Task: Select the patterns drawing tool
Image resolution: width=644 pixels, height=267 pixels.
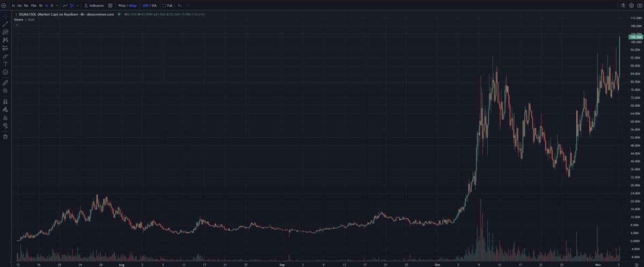Action: pyautogui.click(x=5, y=40)
